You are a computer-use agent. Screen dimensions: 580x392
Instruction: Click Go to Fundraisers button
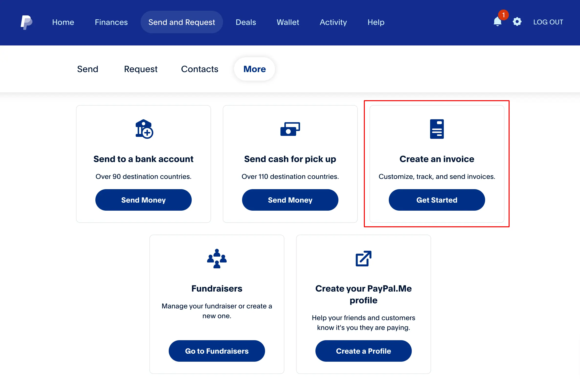click(217, 351)
